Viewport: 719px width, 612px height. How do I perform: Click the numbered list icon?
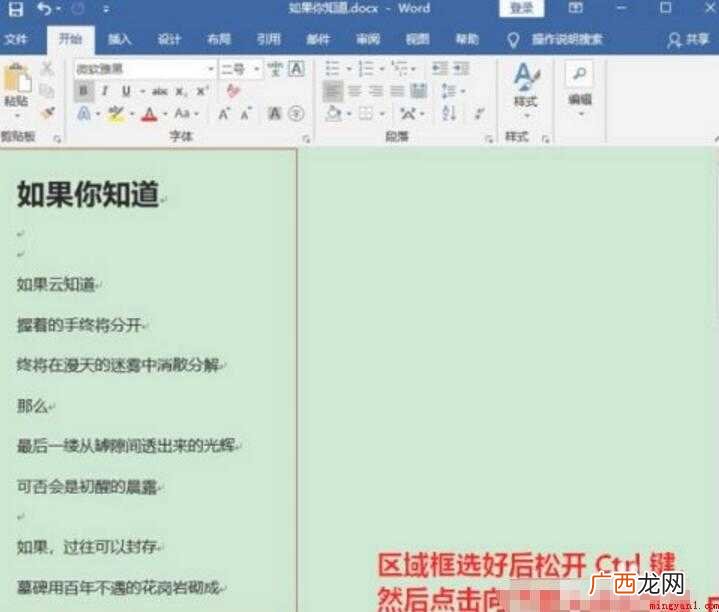click(x=366, y=69)
